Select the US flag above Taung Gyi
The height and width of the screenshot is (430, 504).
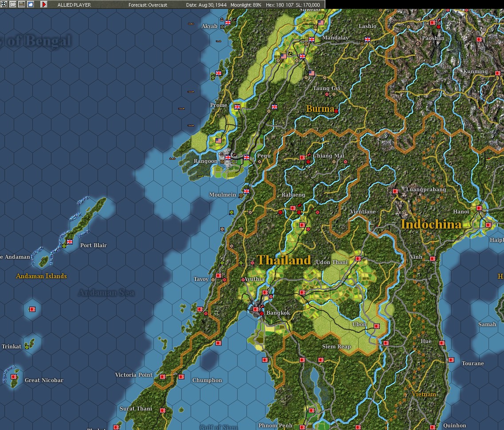[x=312, y=73]
